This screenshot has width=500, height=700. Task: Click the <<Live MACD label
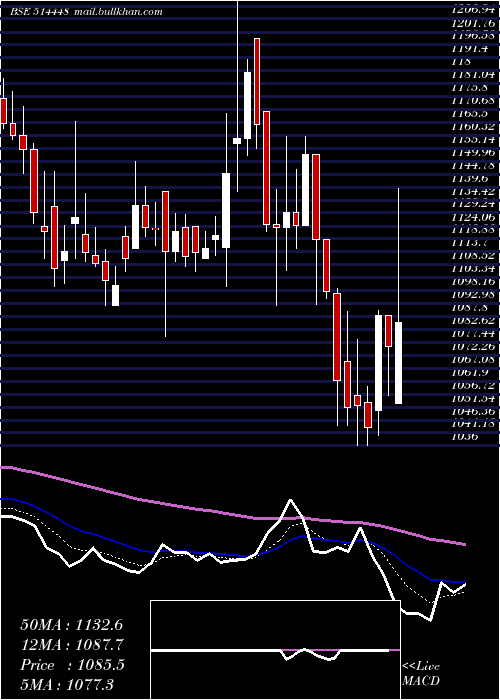(x=421, y=674)
